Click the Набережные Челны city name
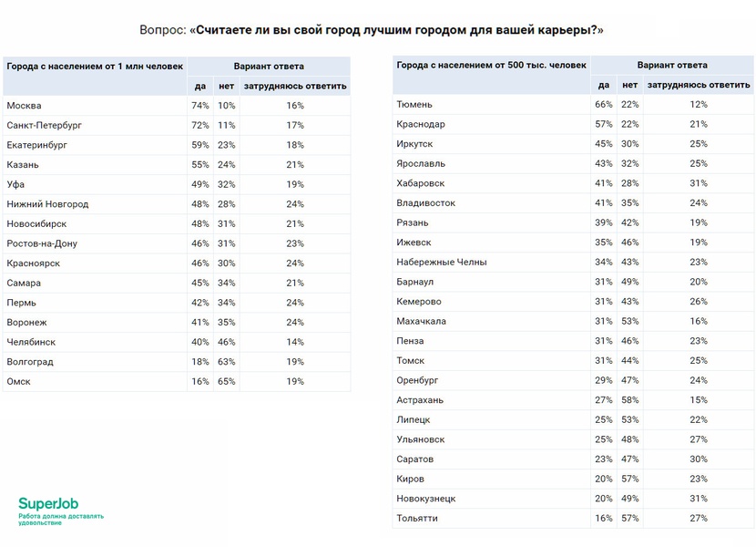 [442, 263]
